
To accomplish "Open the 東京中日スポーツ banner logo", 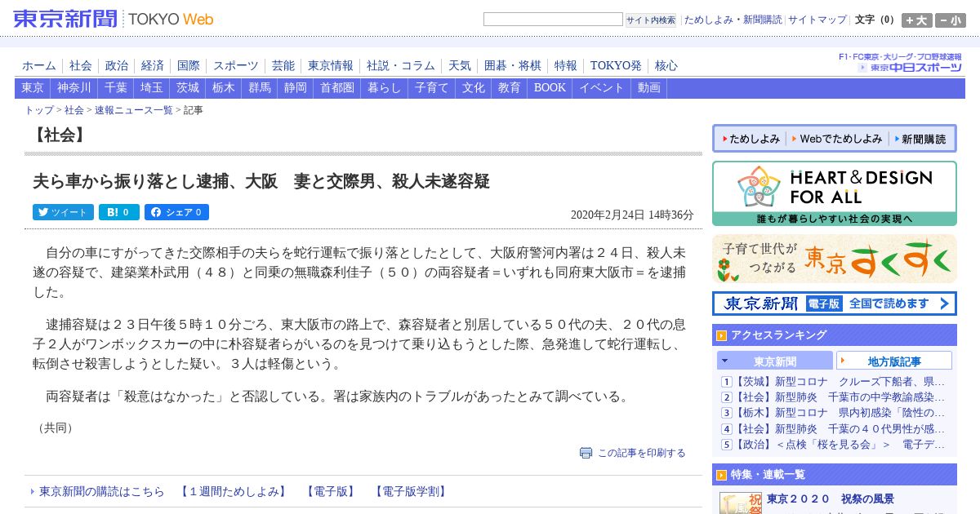I will [910, 67].
